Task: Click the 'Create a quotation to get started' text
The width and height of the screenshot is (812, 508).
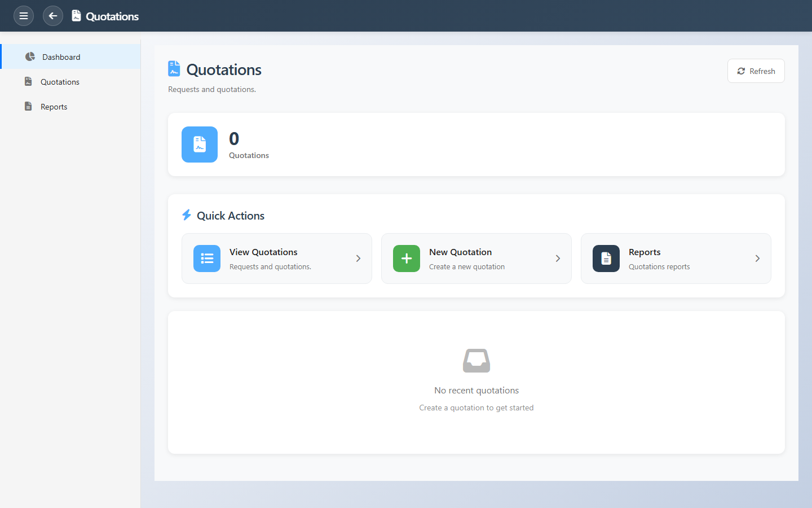Action: (476, 408)
